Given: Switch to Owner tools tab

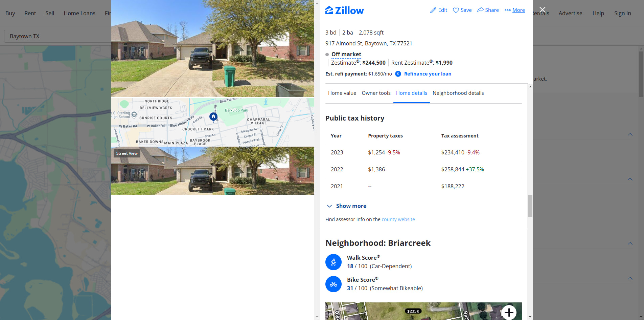Looking at the screenshot, I should coord(376,93).
